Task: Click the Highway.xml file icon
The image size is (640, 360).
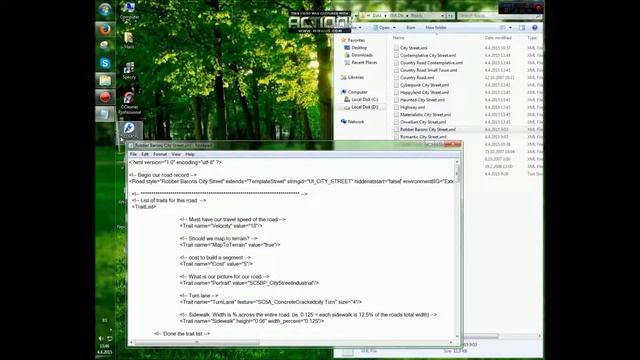Action: (396, 107)
